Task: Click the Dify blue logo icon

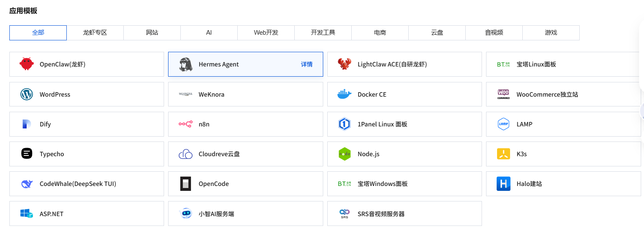Action: 26,124
